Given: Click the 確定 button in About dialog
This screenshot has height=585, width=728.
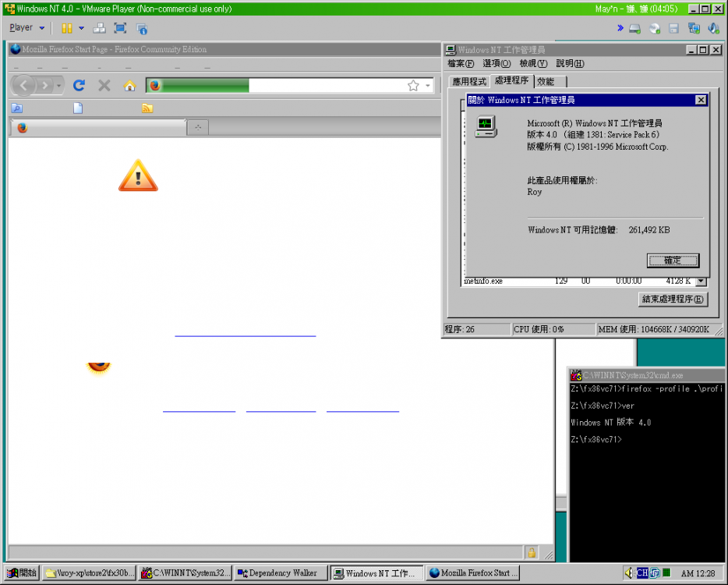Looking at the screenshot, I should 673,261.
